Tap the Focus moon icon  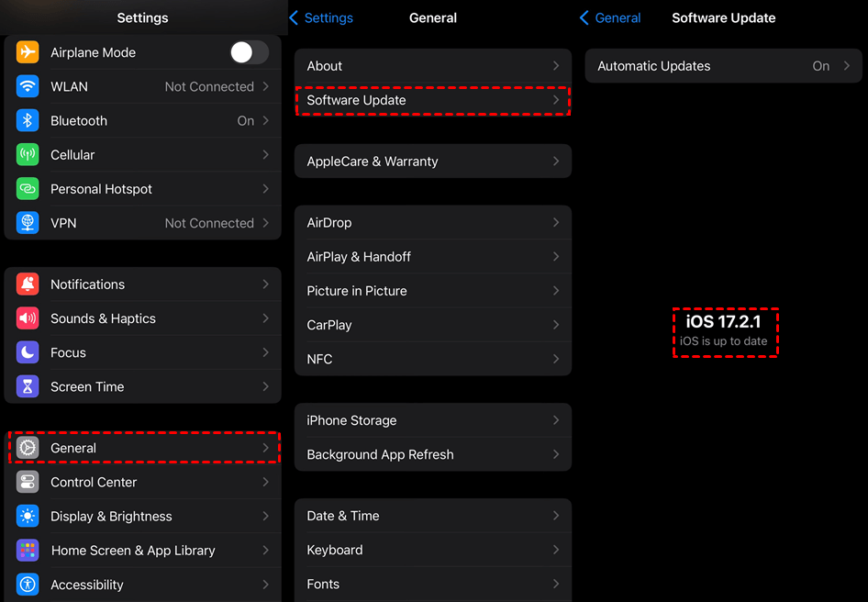pyautogui.click(x=28, y=352)
